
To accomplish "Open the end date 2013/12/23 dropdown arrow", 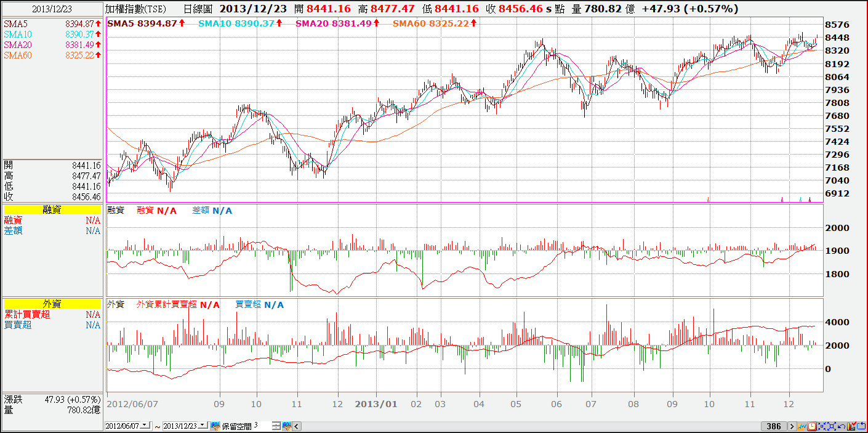I will [203, 426].
